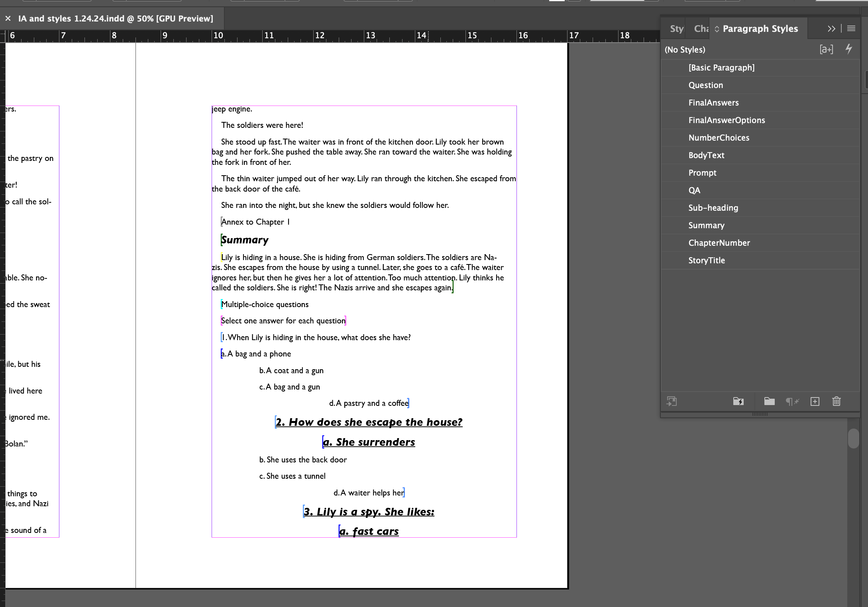The height and width of the screenshot is (607, 868).
Task: Select the [Basic Paragraph] style
Action: pyautogui.click(x=721, y=68)
